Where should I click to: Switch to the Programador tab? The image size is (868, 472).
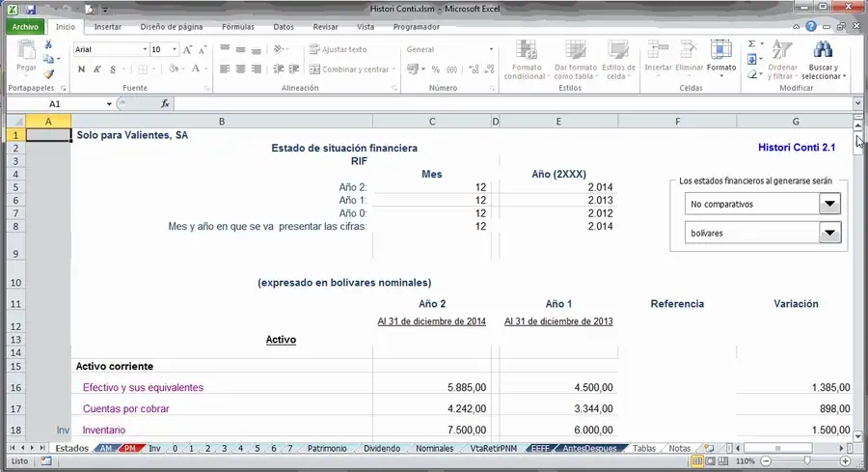point(417,27)
